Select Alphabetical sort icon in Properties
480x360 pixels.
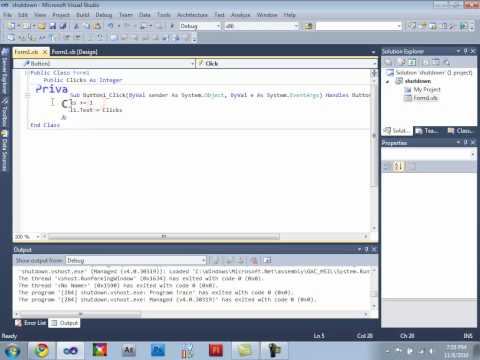click(398, 166)
